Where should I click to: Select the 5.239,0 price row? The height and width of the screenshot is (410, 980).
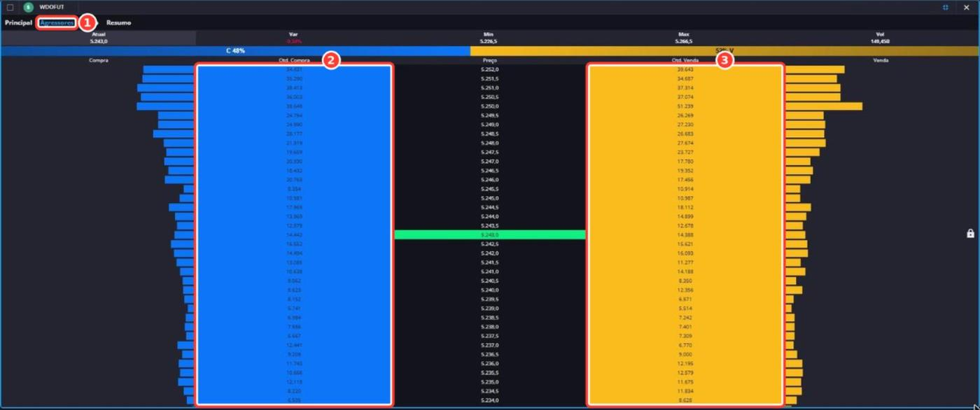pyautogui.click(x=490, y=309)
